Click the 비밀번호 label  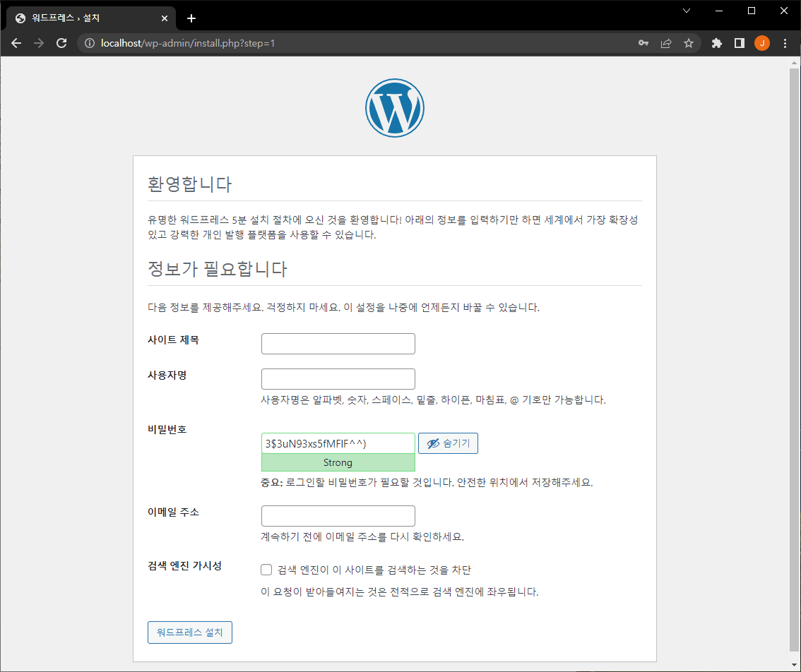(x=167, y=429)
